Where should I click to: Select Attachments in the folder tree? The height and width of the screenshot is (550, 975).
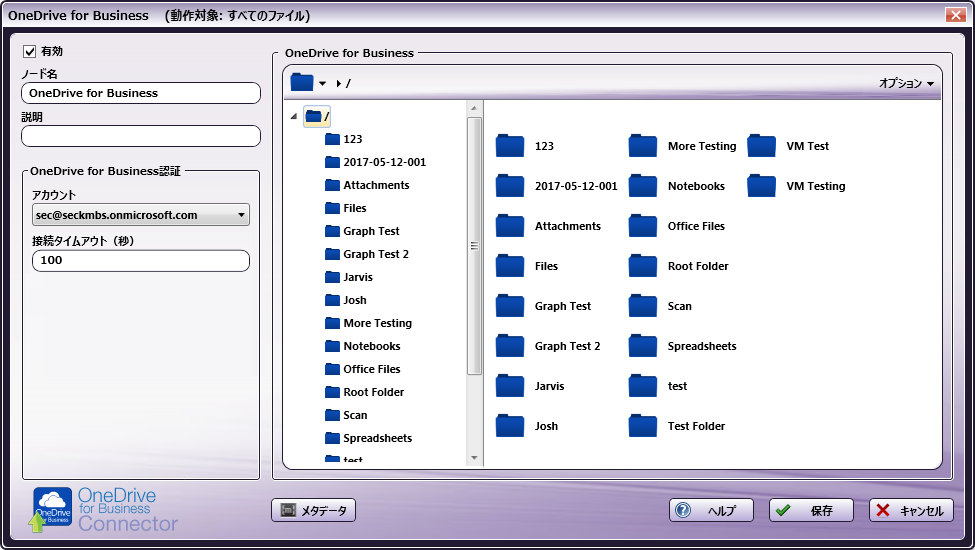tap(367, 185)
